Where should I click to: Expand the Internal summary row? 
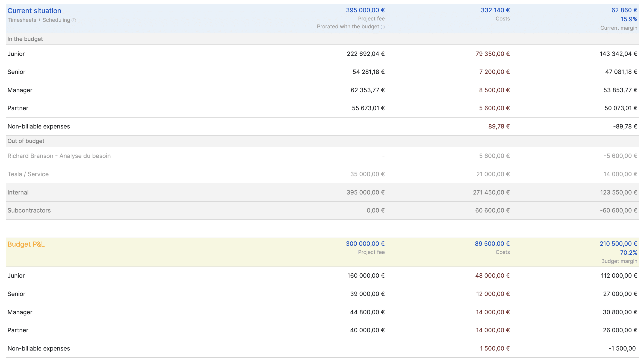18,192
